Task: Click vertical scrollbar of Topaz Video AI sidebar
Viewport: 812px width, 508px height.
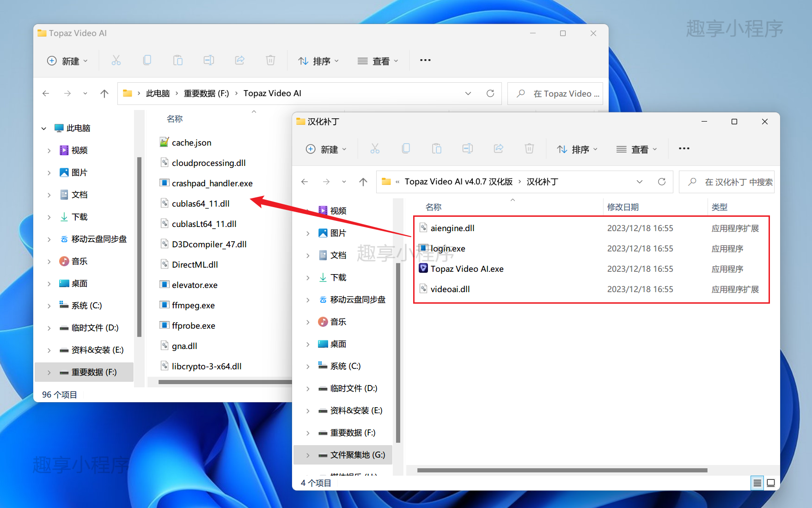Action: click(139, 246)
